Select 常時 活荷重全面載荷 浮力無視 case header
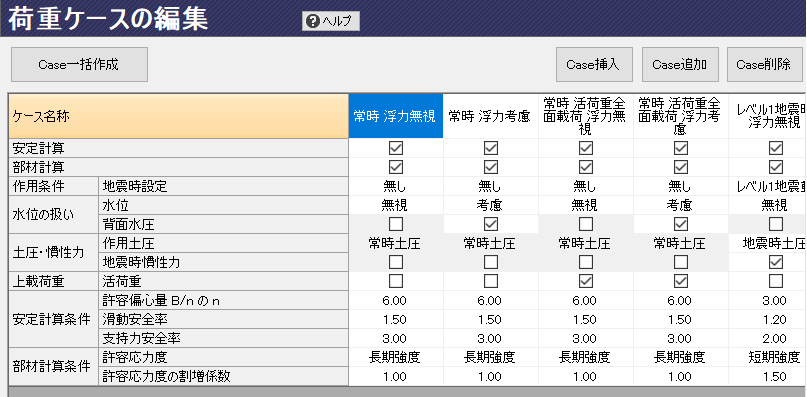The height and width of the screenshot is (397, 807). (586, 116)
